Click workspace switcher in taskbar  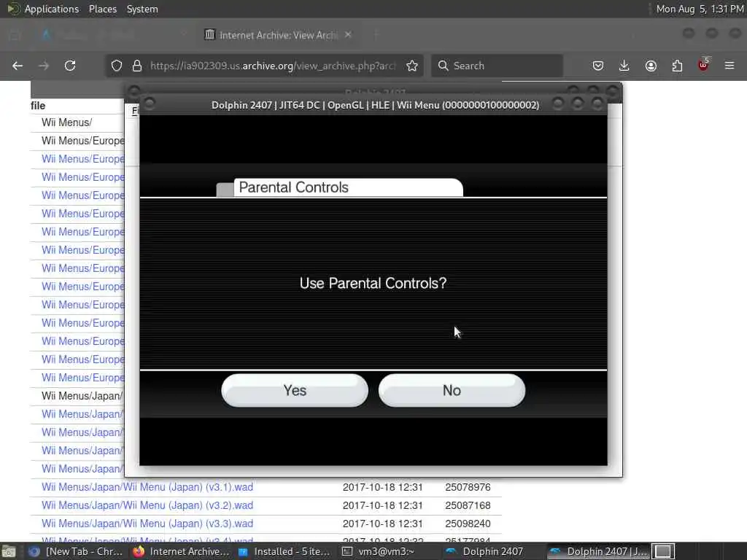(663, 551)
